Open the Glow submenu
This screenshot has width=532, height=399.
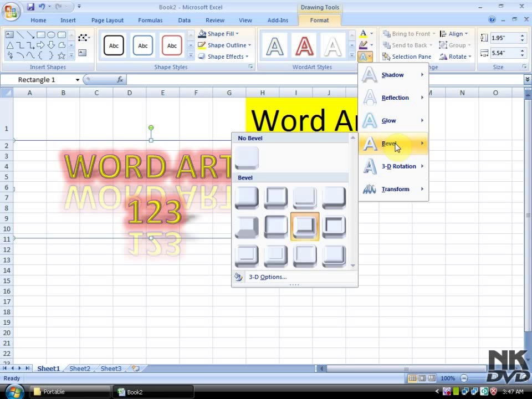[393, 120]
